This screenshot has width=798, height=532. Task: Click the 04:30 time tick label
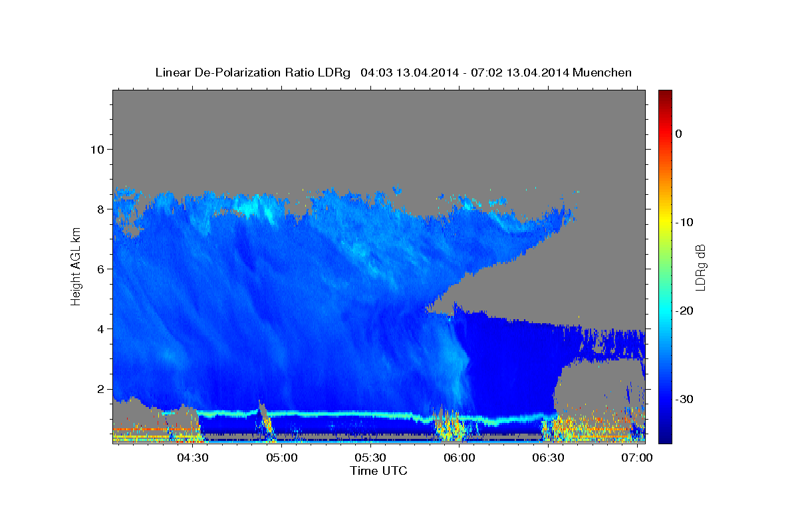click(x=193, y=458)
